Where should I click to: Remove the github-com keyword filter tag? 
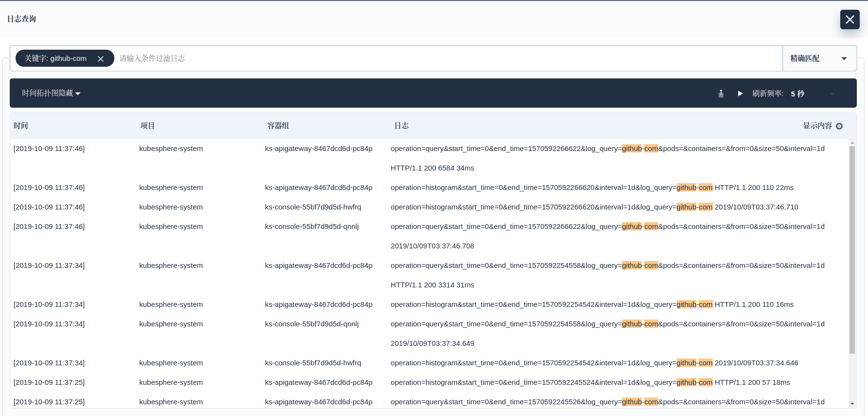coord(101,58)
